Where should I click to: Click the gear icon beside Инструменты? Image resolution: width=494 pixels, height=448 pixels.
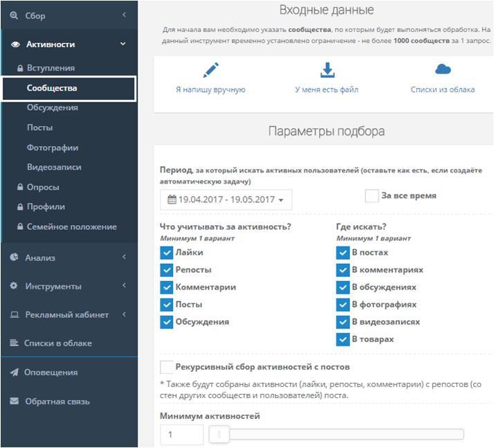pyautogui.click(x=15, y=286)
